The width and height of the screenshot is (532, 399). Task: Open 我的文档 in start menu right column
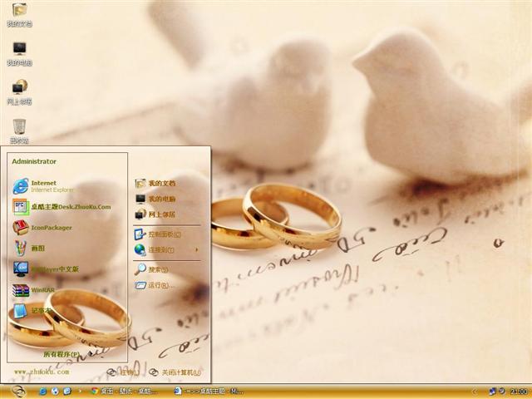(155, 183)
